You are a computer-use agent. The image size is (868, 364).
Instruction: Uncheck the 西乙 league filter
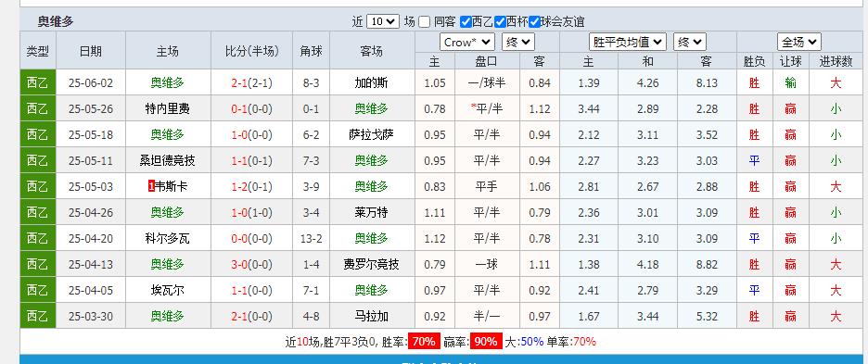click(466, 22)
